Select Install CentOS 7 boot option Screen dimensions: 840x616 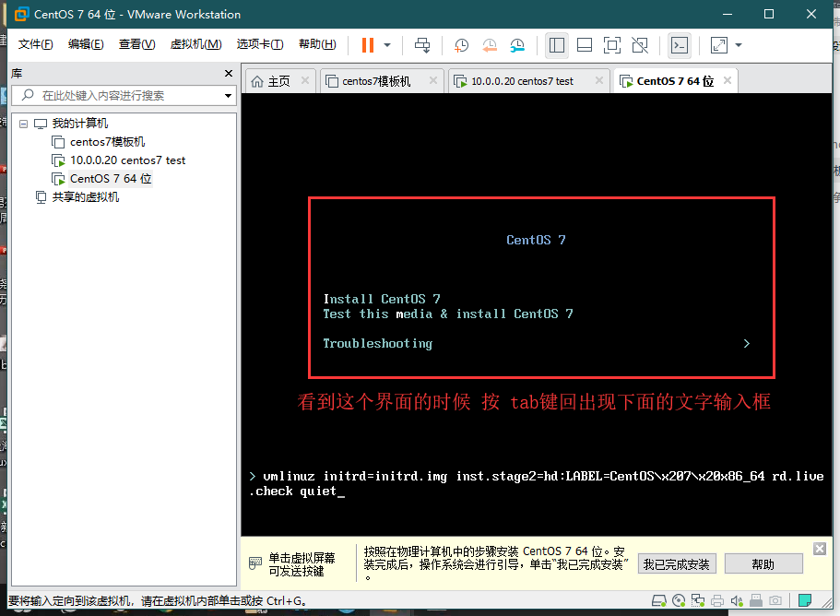click(382, 299)
